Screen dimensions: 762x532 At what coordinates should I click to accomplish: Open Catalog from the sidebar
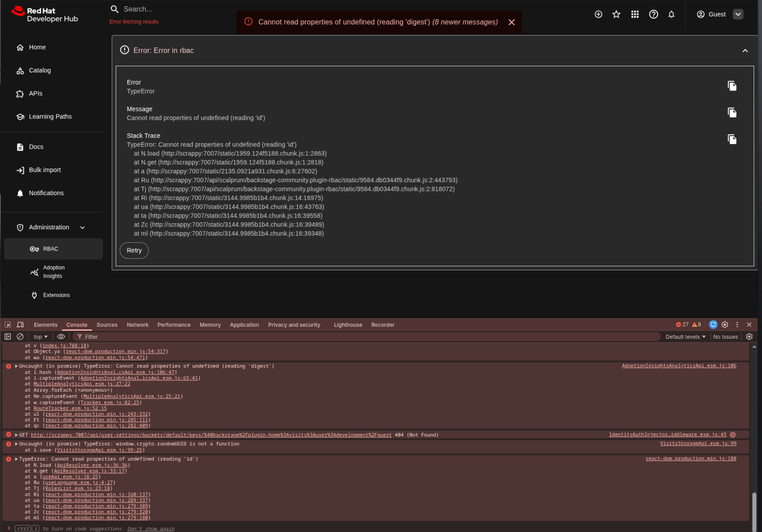pos(39,70)
